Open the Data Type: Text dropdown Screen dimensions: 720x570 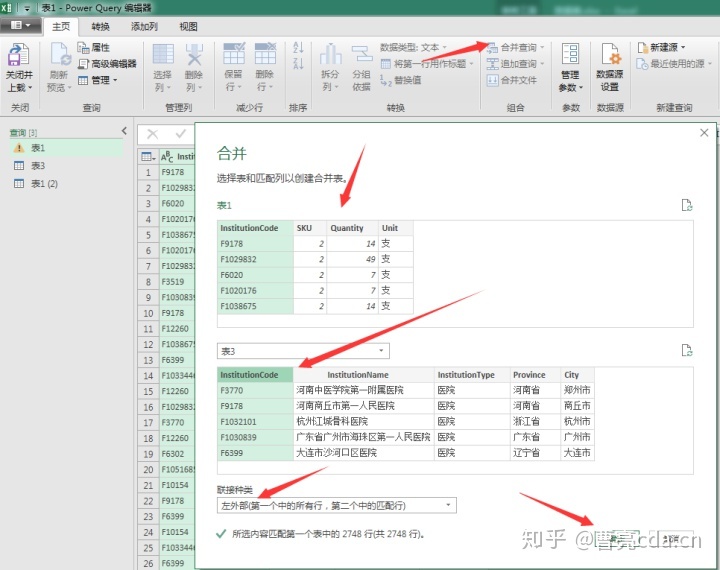click(x=413, y=47)
